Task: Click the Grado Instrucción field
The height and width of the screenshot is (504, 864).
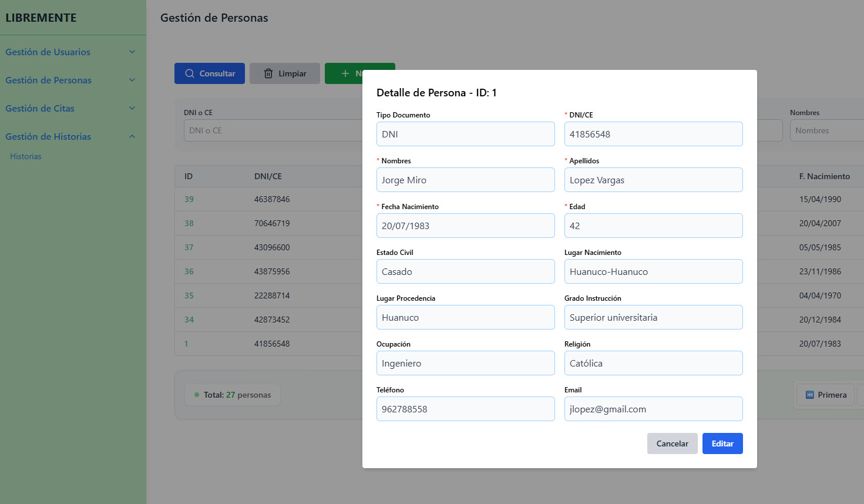Action: 654,317
